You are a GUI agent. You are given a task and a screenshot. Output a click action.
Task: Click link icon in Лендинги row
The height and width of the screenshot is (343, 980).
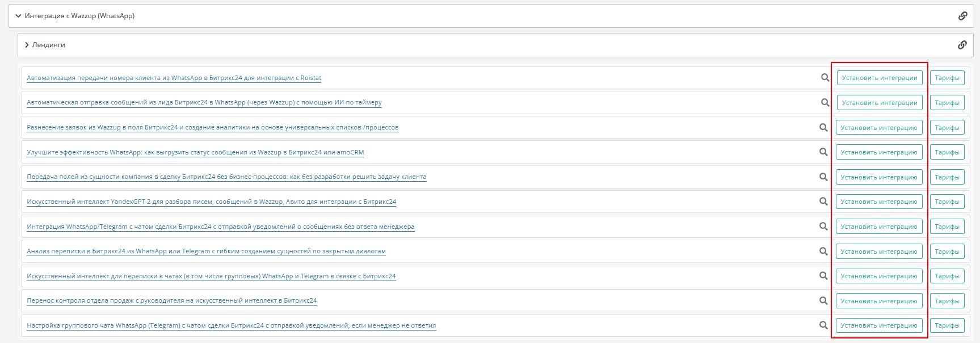click(x=962, y=45)
